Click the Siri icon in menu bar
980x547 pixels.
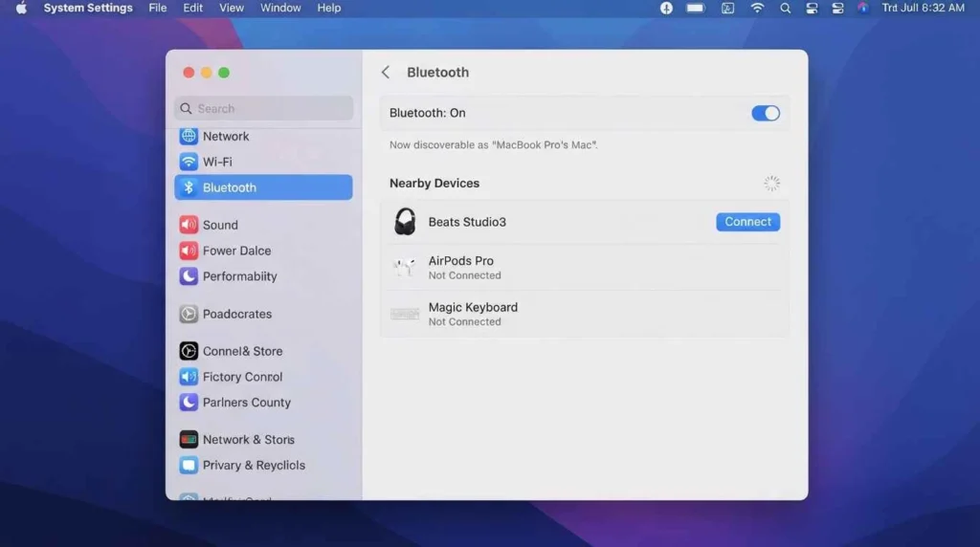[x=862, y=8]
